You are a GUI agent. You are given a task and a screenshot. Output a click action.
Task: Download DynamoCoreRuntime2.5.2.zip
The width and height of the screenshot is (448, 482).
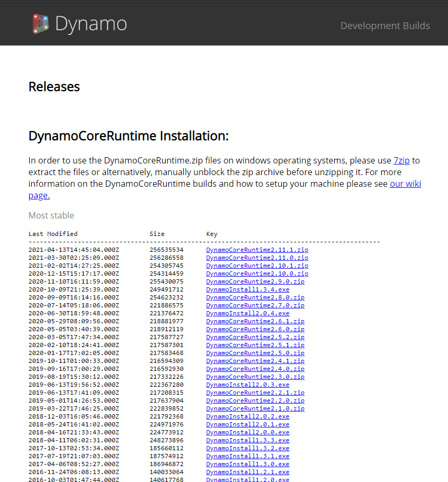coord(255,337)
